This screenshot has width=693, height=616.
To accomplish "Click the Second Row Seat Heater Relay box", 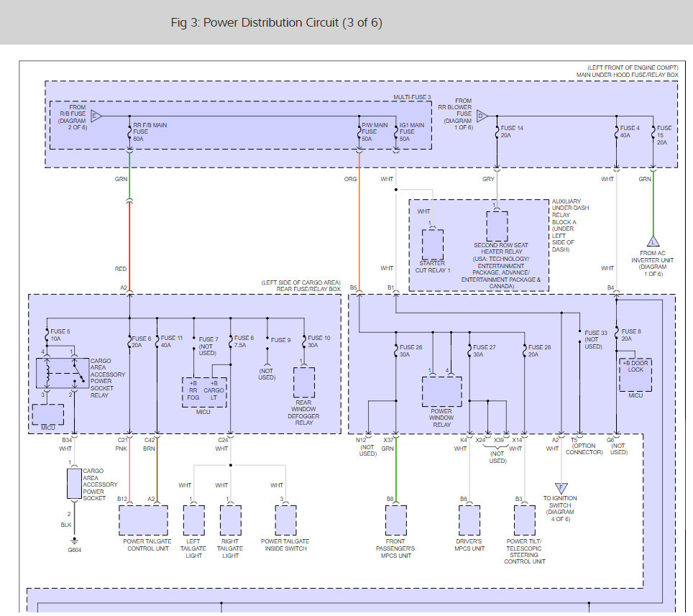I will coord(497,226).
